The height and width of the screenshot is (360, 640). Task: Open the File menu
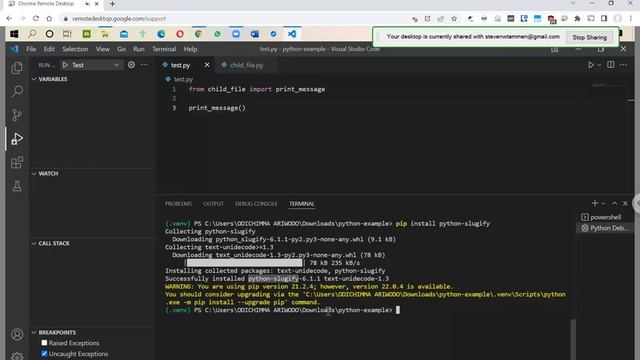click(x=31, y=49)
